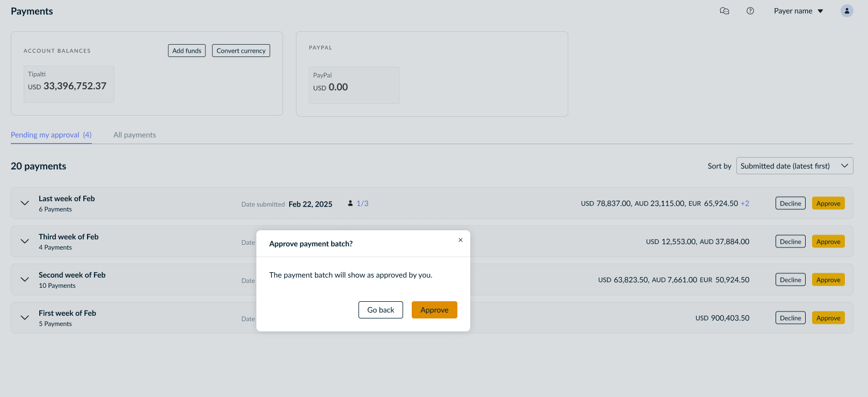Close the Approve payment batch dialog
Screen dimensions: 868x397
[461, 240]
